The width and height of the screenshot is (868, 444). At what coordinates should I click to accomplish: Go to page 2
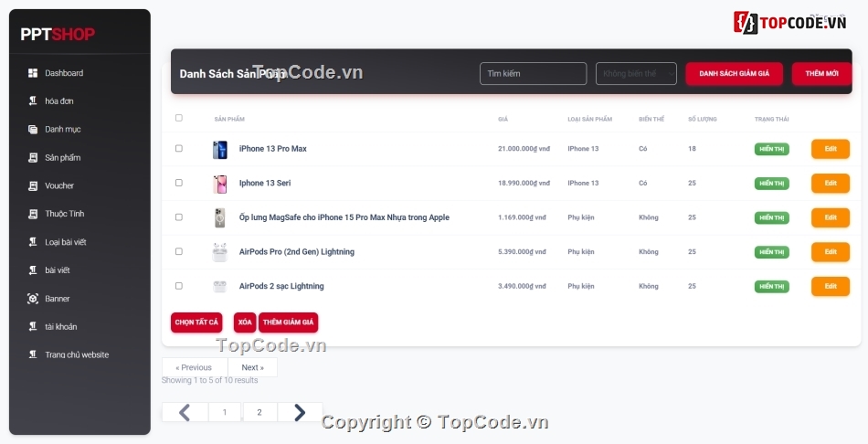click(259, 412)
